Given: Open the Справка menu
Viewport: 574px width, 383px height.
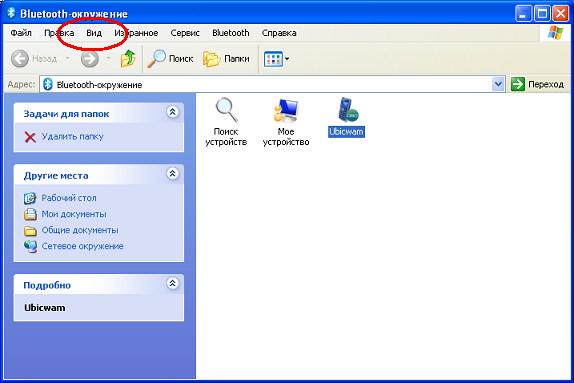Looking at the screenshot, I should [x=279, y=33].
